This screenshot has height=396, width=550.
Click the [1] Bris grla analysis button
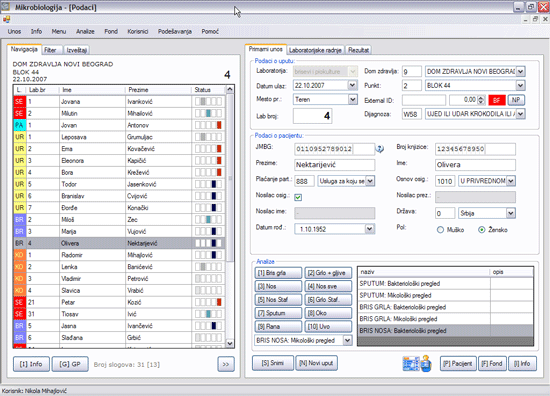[x=278, y=273]
